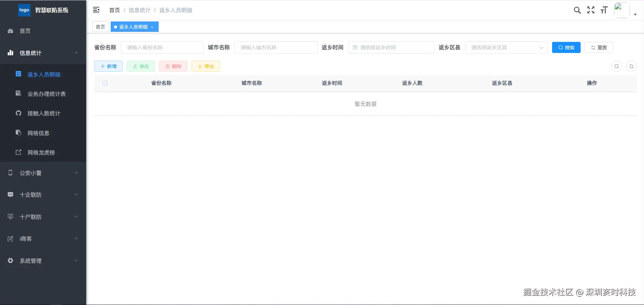The height and width of the screenshot is (305, 644).
Task: Close the 返乡人员明细 tab
Action: pyautogui.click(x=152, y=27)
